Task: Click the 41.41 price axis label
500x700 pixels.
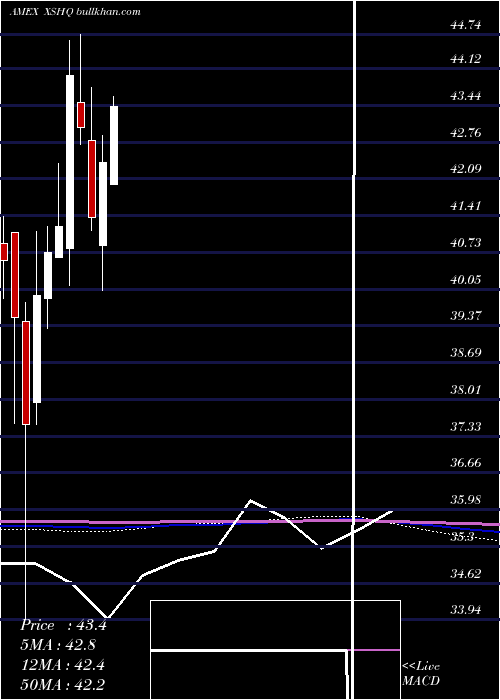Action: 466,206
